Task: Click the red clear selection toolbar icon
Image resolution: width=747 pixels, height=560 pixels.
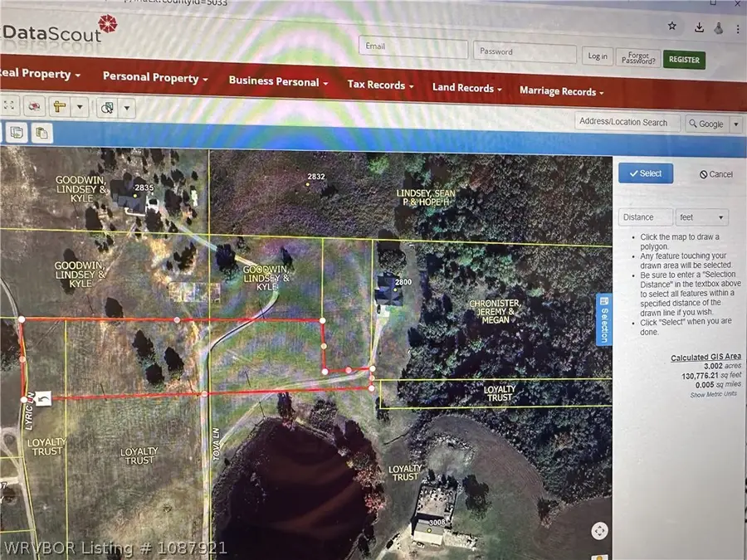Action: (35, 106)
